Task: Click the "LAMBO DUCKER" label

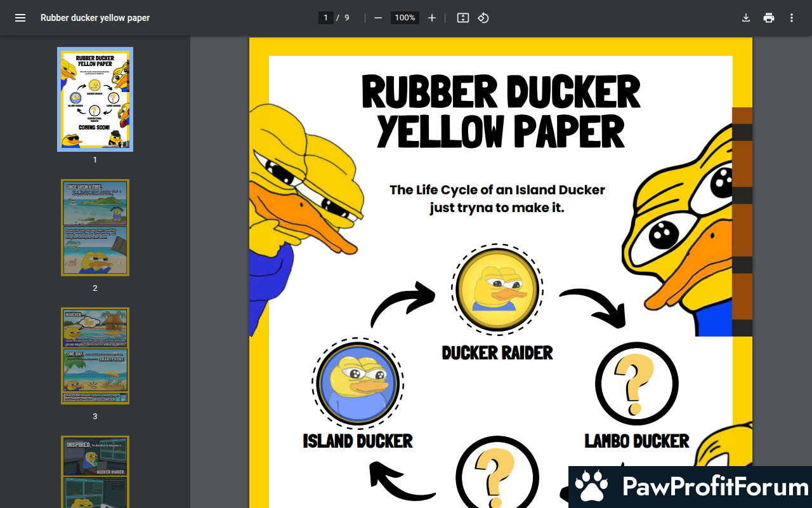Action: [637, 441]
